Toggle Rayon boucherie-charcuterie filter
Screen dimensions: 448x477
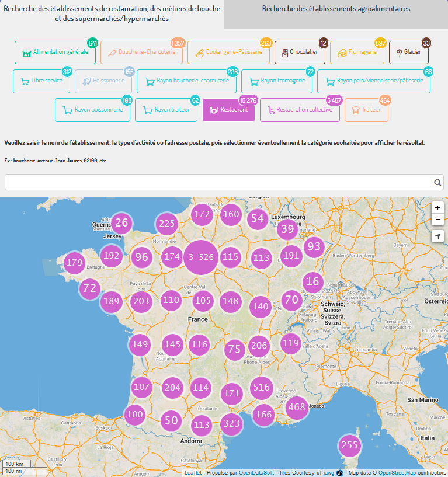pos(186,81)
